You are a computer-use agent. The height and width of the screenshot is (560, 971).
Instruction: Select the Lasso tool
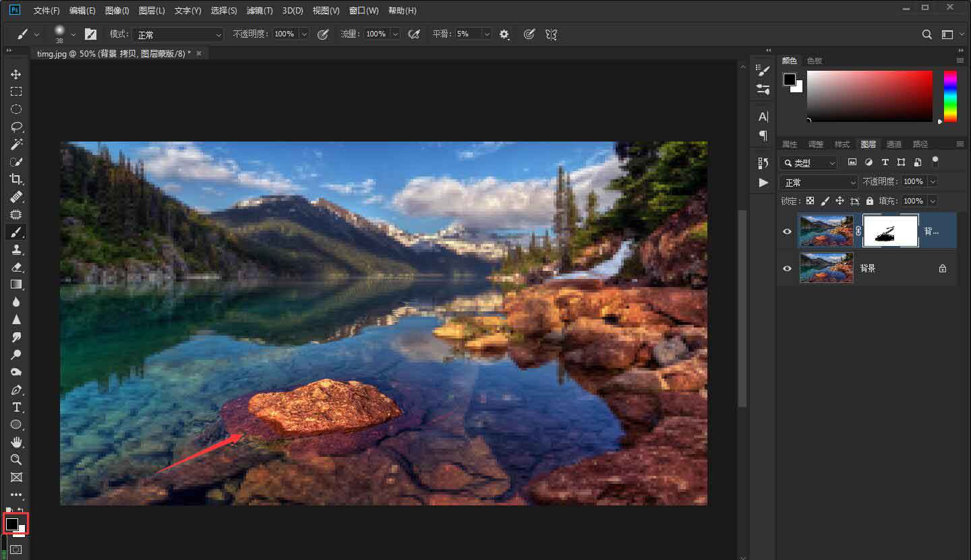tap(16, 127)
